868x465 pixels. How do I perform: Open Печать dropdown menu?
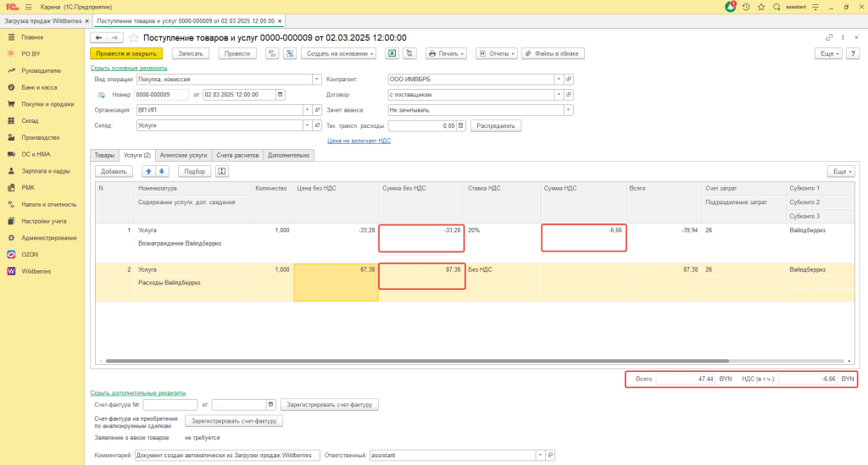[x=446, y=53]
